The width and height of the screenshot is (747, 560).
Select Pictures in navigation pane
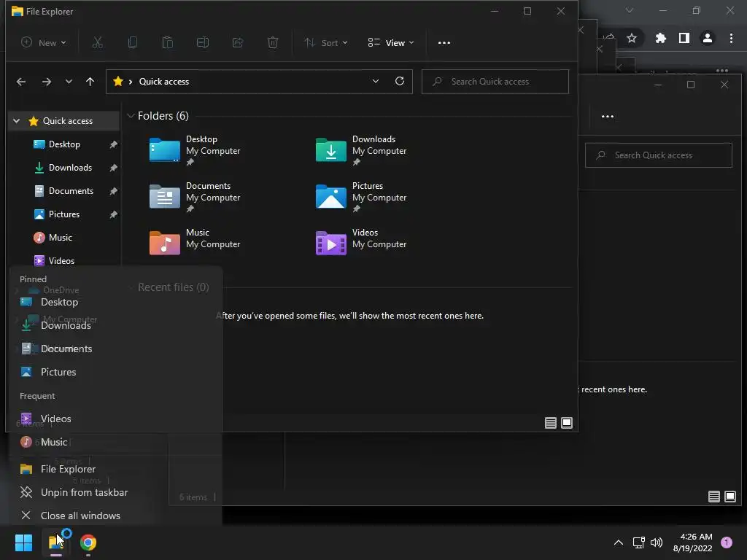tap(64, 214)
